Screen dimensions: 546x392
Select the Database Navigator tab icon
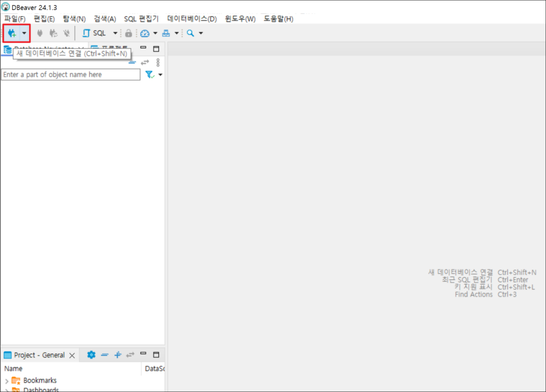[x=7, y=50]
